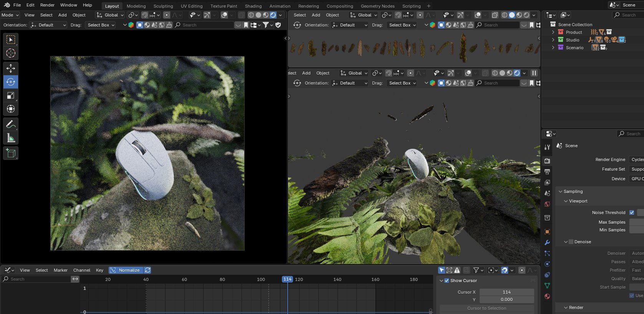
Task: Select the Scale tool
Action: click(11, 95)
